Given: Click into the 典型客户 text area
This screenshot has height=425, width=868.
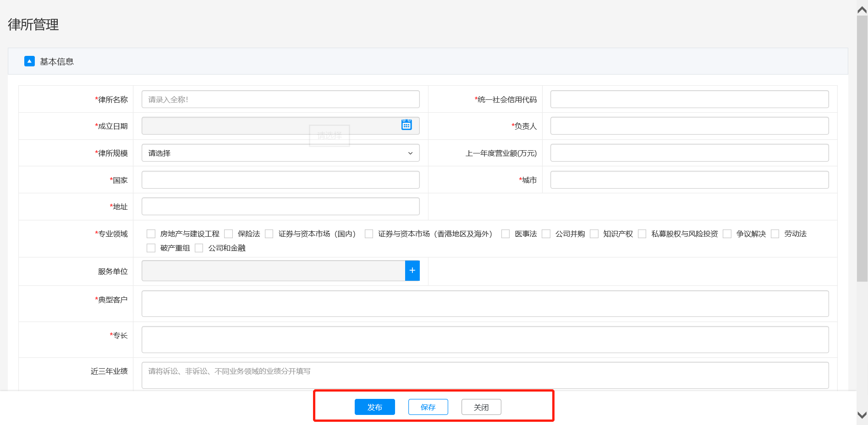Looking at the screenshot, I should pos(485,304).
